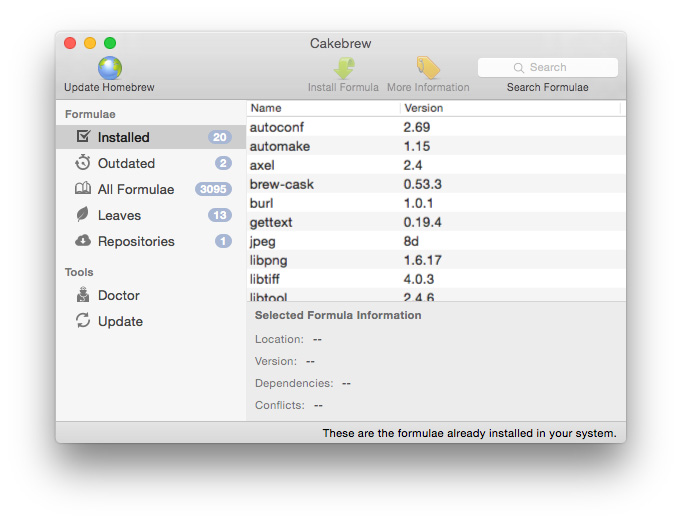Viewport: 682px width, 523px height.
Task: Click the Leaves leaf icon
Action: tap(83, 215)
